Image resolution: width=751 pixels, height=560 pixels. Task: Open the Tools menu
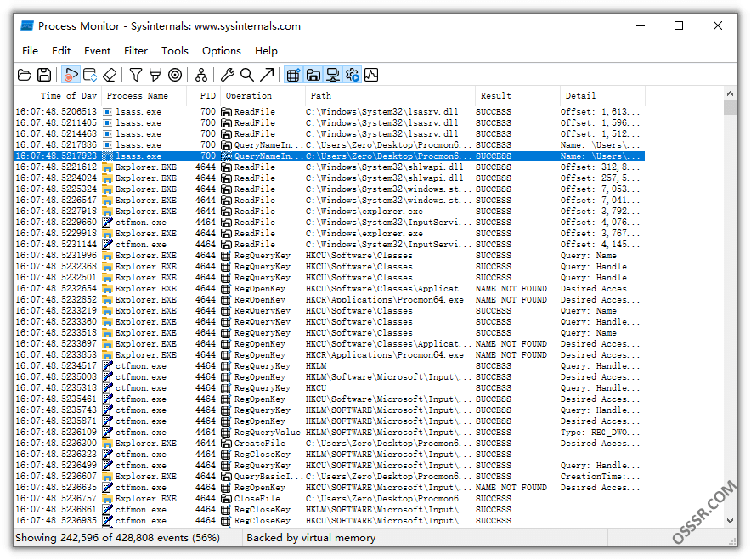175,51
